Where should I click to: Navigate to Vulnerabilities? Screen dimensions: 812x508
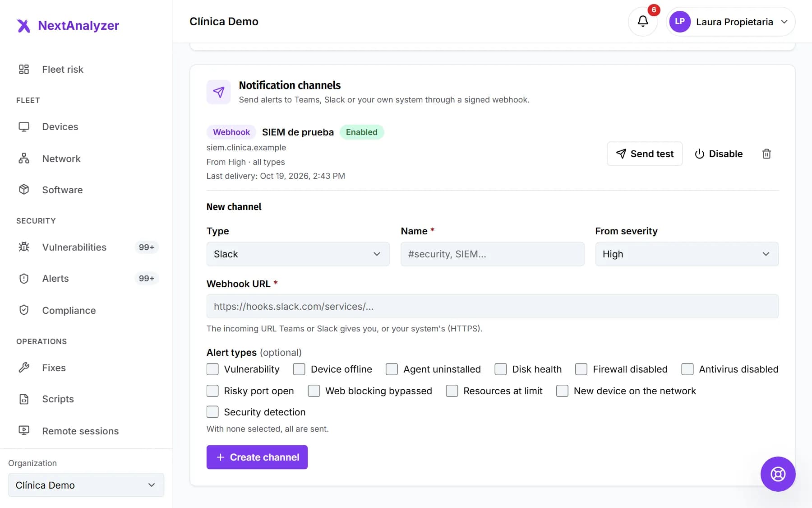74,247
